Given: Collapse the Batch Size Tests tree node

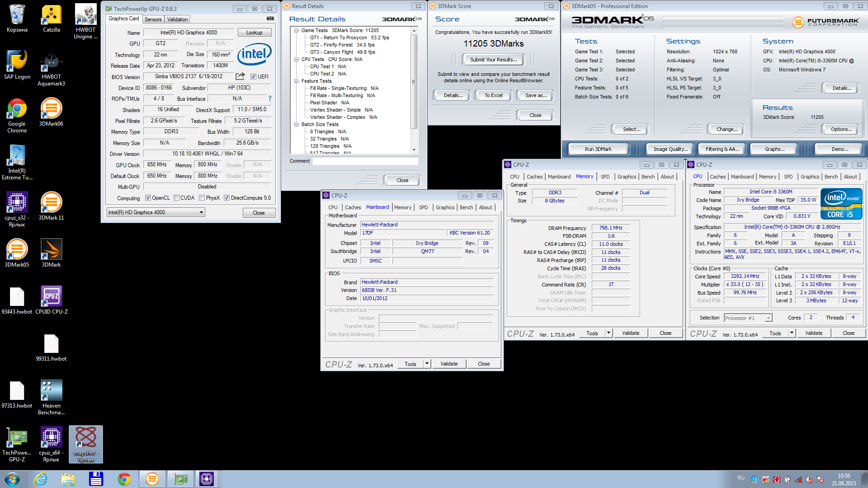Looking at the screenshot, I should [x=297, y=125].
